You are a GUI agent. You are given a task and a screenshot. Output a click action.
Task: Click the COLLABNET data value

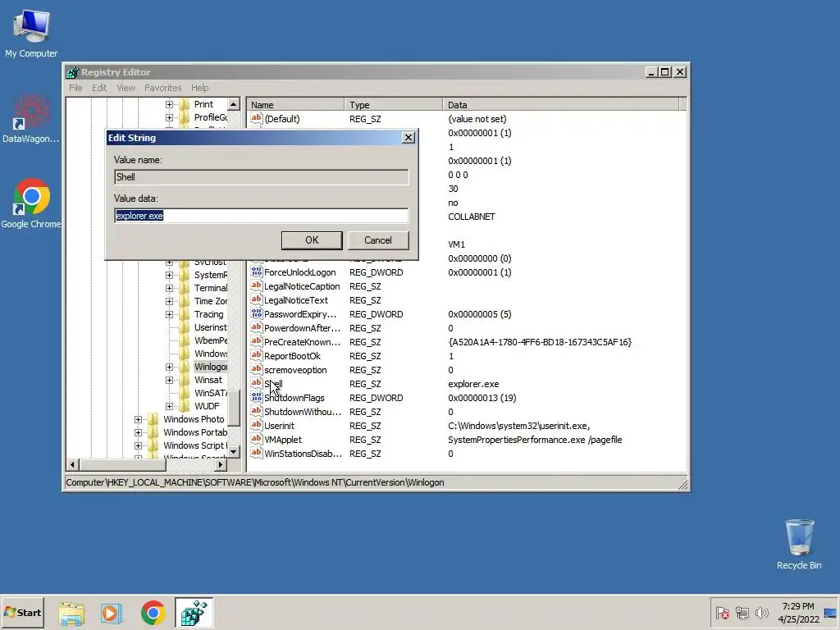click(472, 217)
